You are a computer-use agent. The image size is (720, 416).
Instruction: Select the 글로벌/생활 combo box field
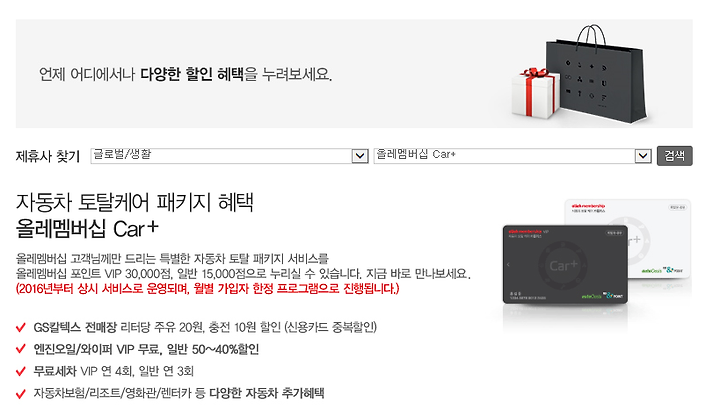(x=229, y=156)
